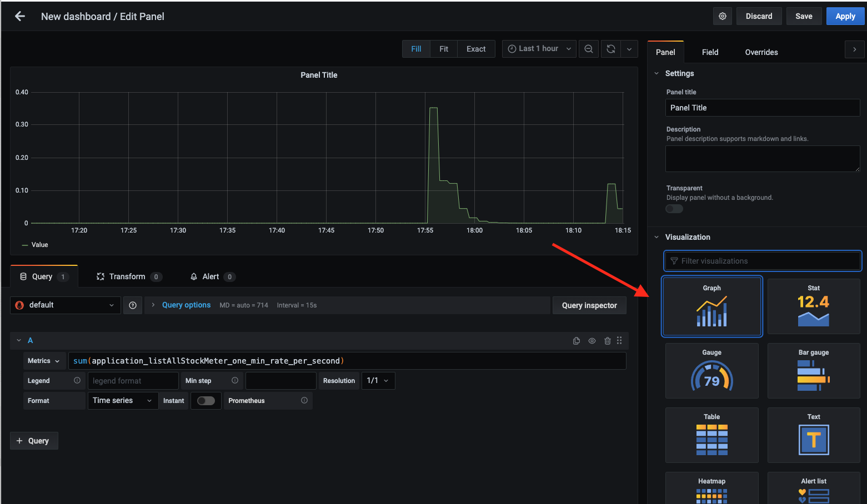Refresh the dashboard with the refresh icon
Screen dimensions: 867x504
[610, 49]
